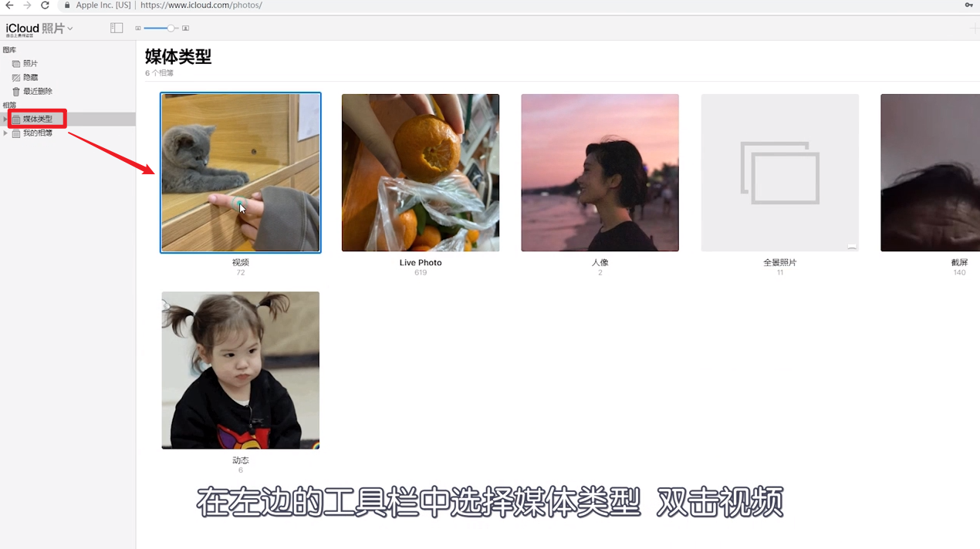Click the album icon beside 媒体类型
The image size is (980, 549).
click(16, 120)
